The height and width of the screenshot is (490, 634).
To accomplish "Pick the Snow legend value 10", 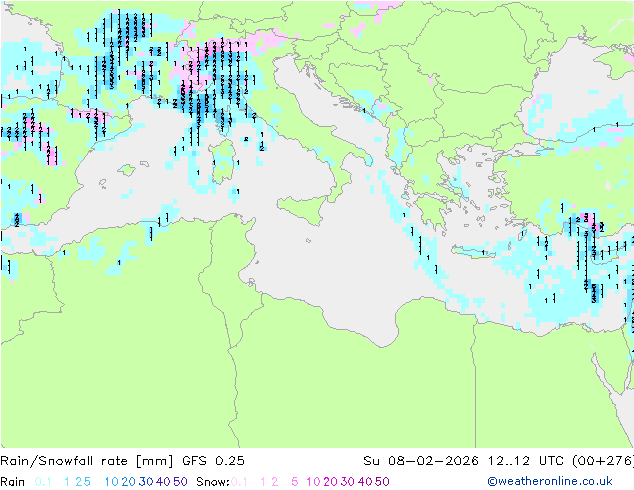I will pos(313,482).
